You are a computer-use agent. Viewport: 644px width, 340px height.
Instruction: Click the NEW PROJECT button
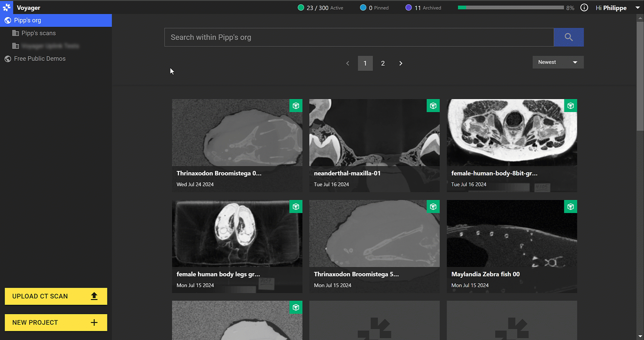pyautogui.click(x=56, y=323)
